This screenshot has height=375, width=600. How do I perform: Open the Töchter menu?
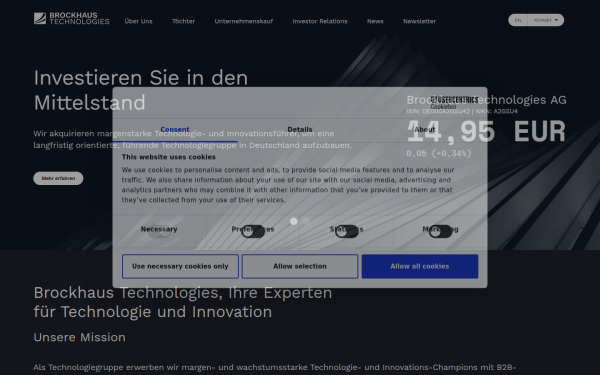click(183, 21)
